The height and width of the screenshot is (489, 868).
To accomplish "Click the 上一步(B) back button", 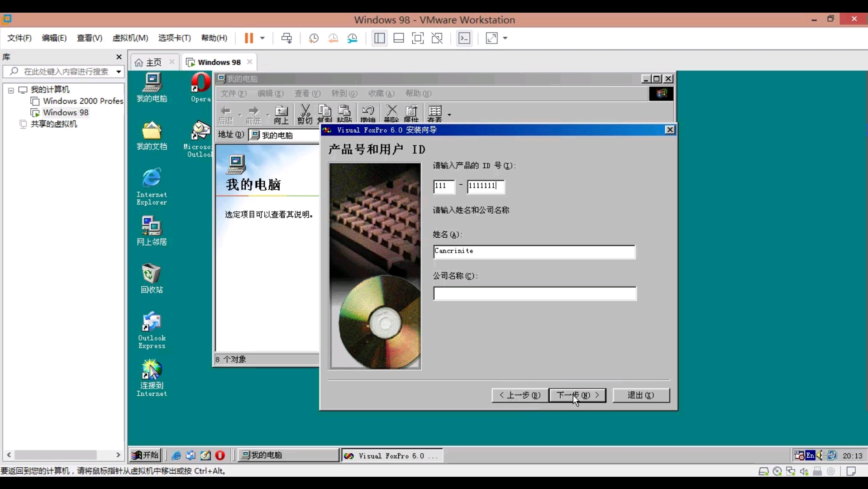I will coord(520,395).
